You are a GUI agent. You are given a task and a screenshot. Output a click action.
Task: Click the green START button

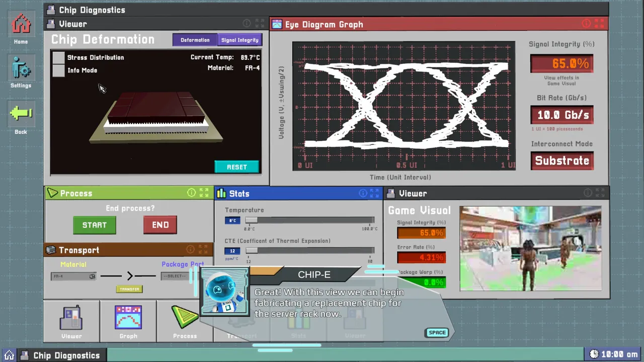[95, 225]
